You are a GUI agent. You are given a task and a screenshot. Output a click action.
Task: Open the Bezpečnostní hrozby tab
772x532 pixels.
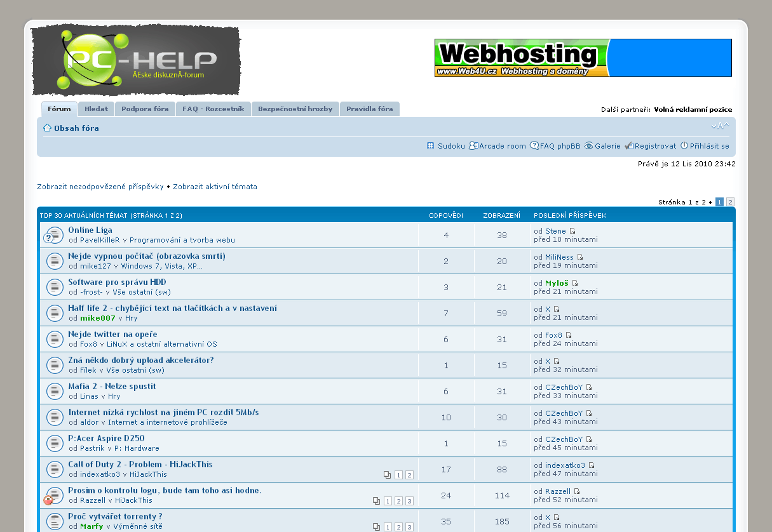[295, 109]
